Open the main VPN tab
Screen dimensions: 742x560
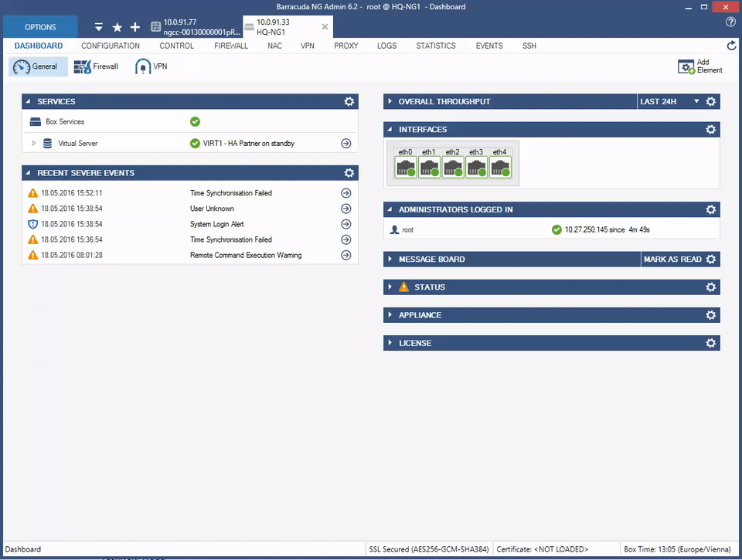click(308, 46)
